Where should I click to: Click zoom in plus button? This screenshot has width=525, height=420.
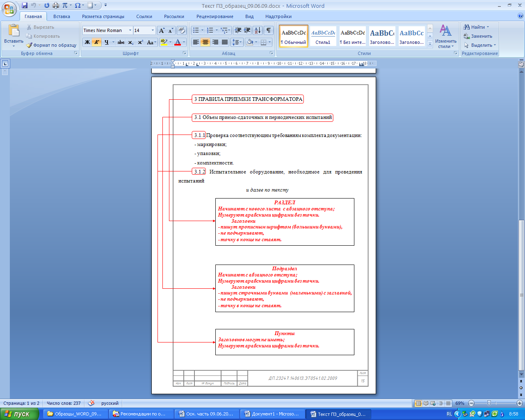point(519,403)
